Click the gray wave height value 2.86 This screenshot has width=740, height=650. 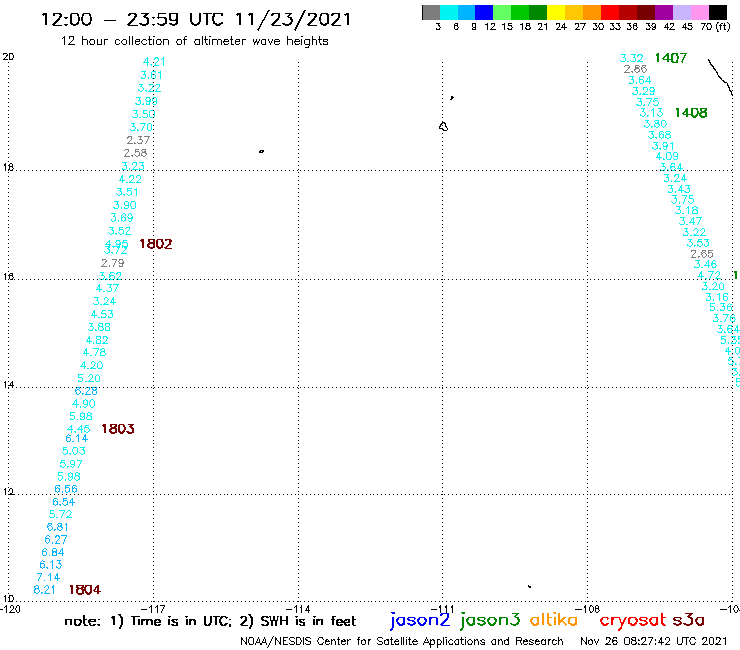click(x=635, y=69)
